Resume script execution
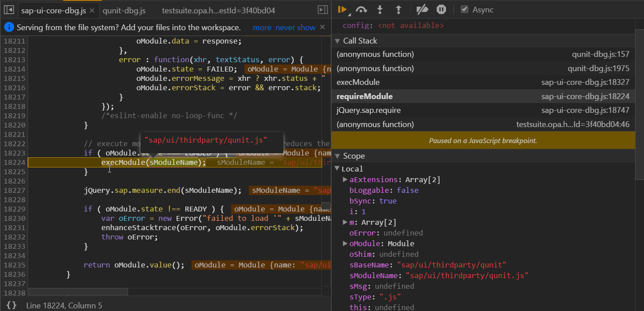Screen dimensions: 644x311 pos(342,9)
